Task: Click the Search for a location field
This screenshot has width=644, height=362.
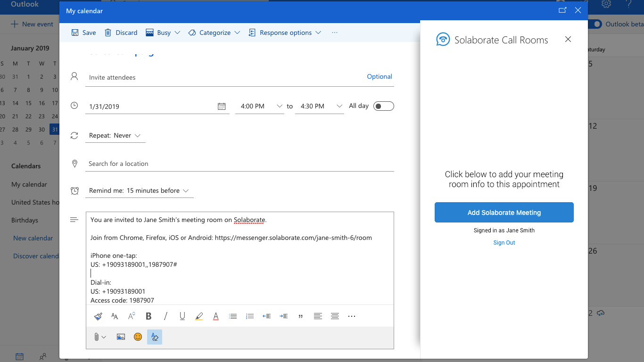Action: (239, 164)
